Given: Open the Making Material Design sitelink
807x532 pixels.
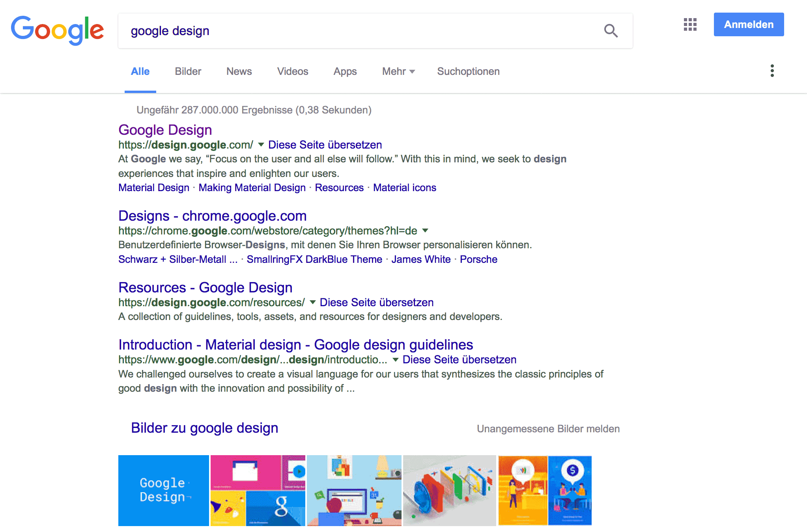Looking at the screenshot, I should click(x=252, y=188).
